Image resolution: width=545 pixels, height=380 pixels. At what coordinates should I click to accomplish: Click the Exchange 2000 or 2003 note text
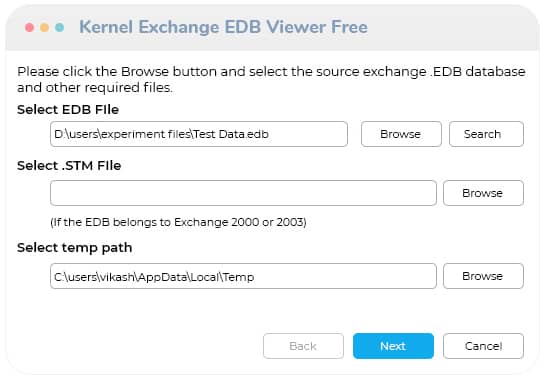point(178,222)
